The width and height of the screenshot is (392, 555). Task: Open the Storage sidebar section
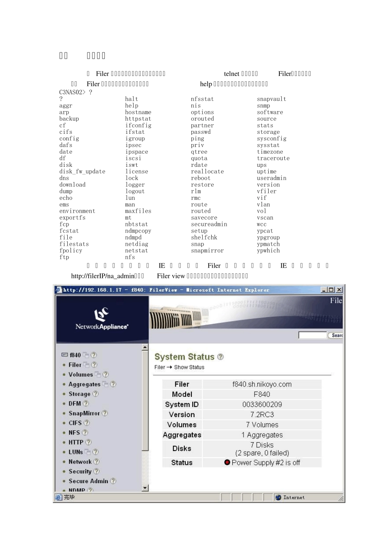79,394
